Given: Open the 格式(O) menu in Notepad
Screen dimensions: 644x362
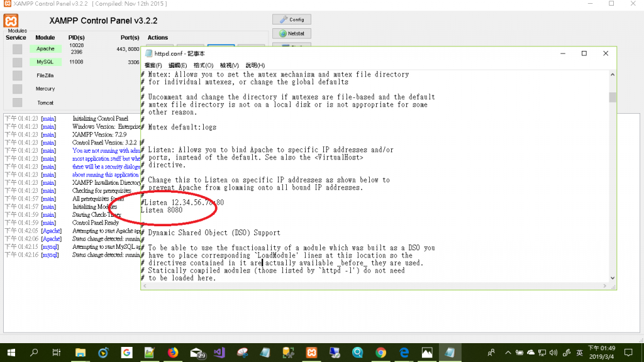Looking at the screenshot, I should click(x=203, y=65).
